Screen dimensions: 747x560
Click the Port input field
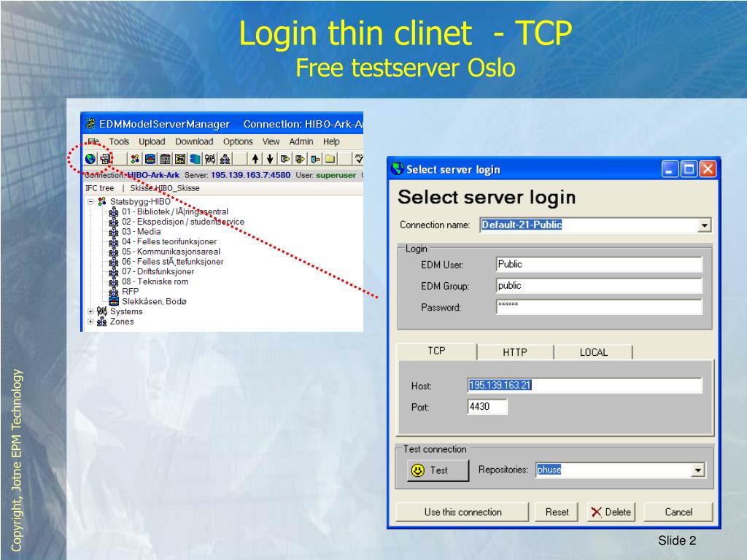[487, 407]
